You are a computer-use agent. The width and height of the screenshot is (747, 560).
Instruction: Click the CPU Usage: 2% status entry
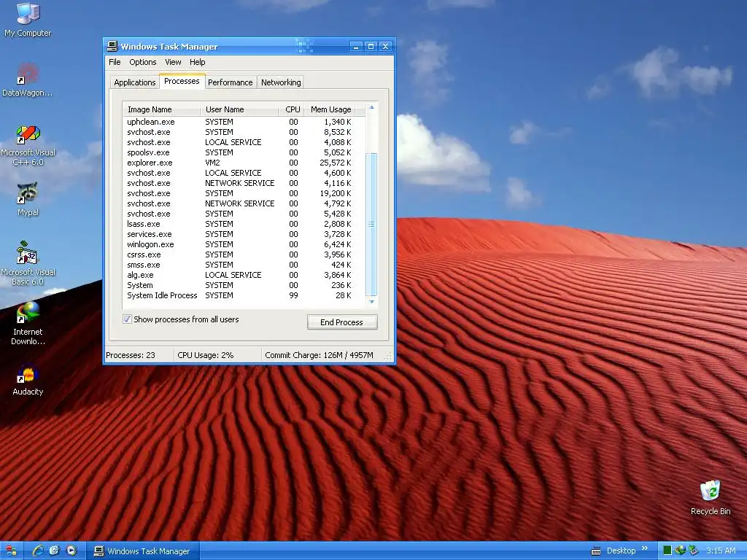click(x=205, y=355)
